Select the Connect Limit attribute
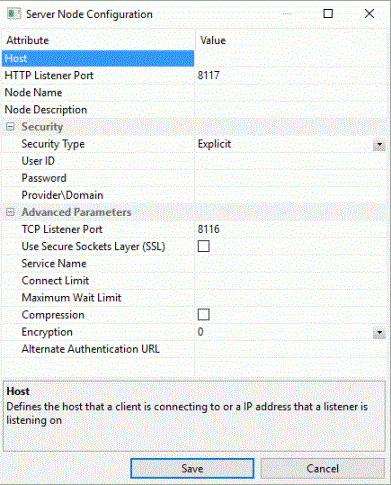Image resolution: width=391 pixels, height=485 pixels. [55, 281]
